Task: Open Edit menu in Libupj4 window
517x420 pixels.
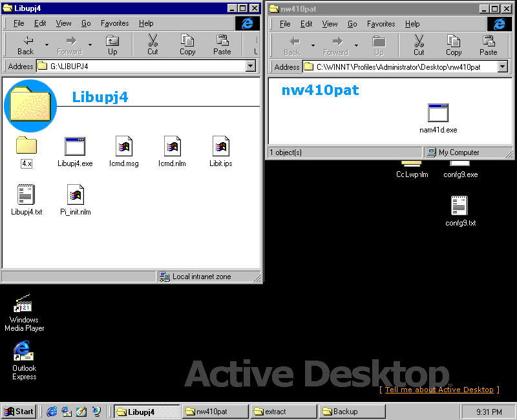Action: 40,23
